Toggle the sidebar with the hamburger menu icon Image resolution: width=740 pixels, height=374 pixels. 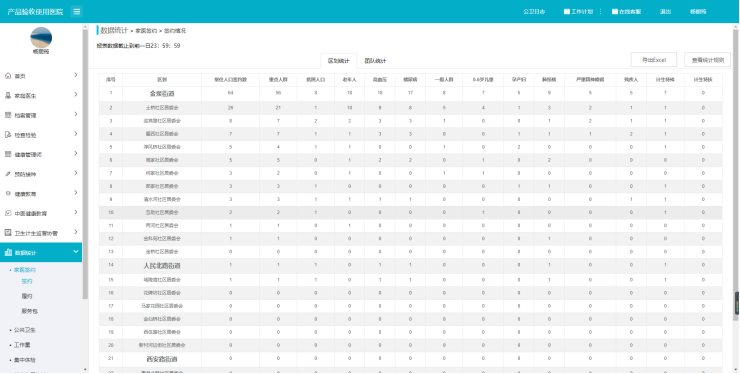76,12
